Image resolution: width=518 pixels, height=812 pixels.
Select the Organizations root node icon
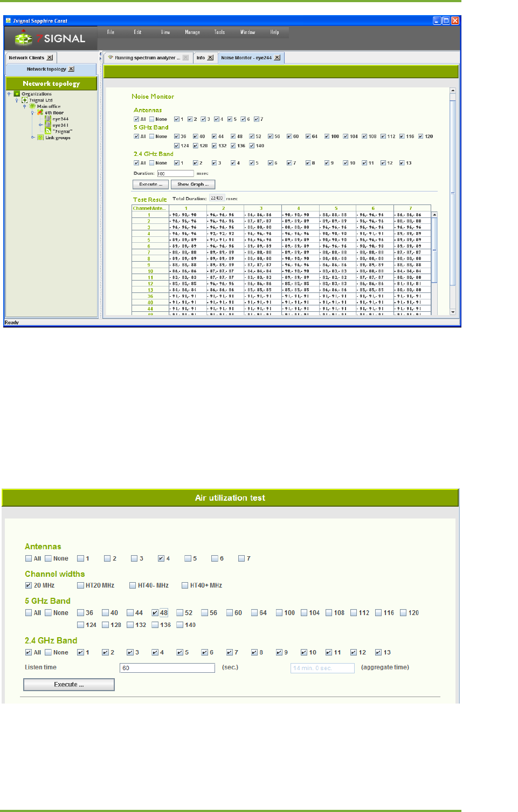pyautogui.click(x=17, y=94)
